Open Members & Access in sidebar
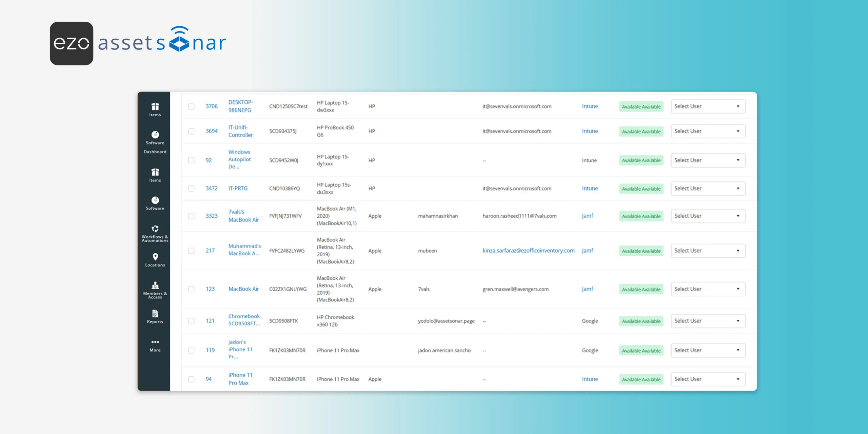This screenshot has height=434, width=868. pos(155,290)
